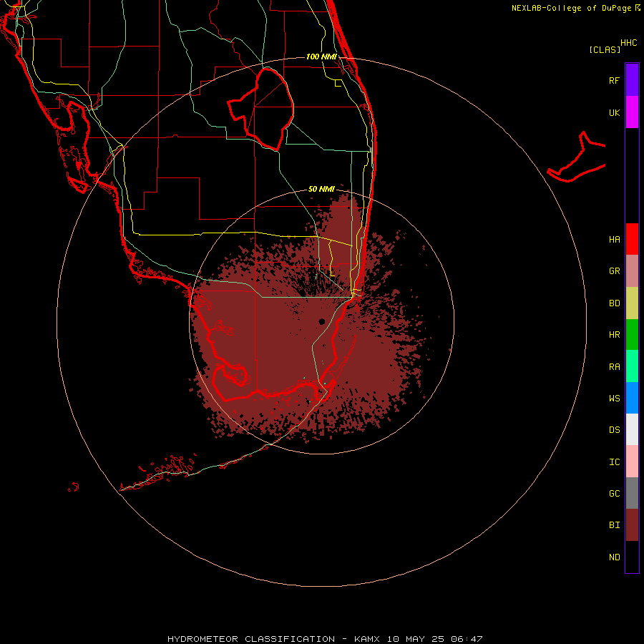Select the BD yellow legend color
644x644 pixels.
(x=632, y=303)
